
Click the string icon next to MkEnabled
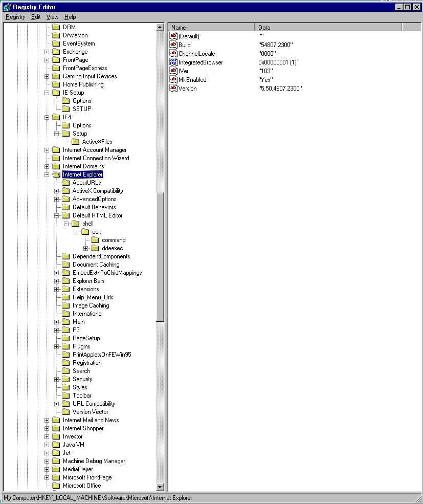click(173, 79)
